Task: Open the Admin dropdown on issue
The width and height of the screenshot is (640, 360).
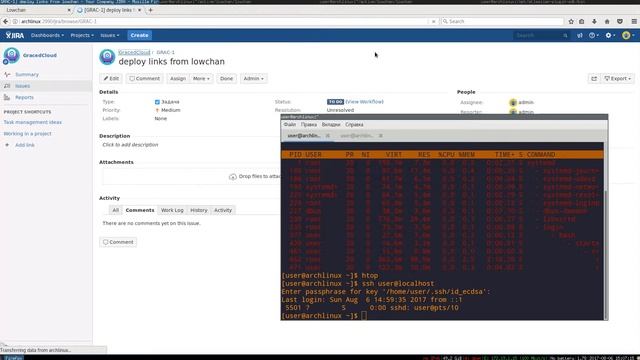Action: (x=253, y=78)
